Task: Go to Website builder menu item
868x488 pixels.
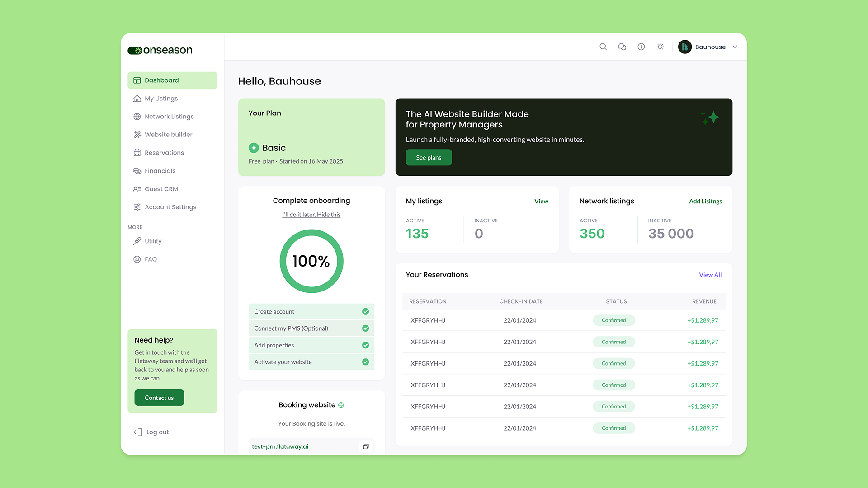Action: point(168,135)
